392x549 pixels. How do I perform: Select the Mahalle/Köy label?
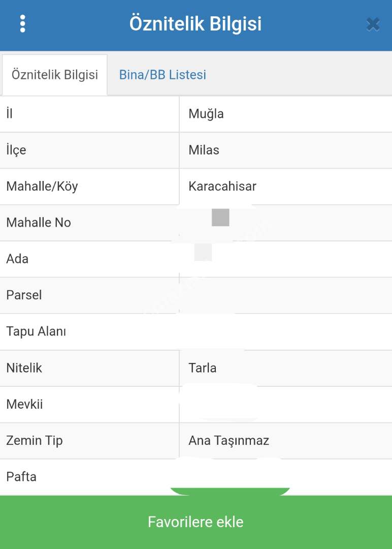(x=42, y=187)
